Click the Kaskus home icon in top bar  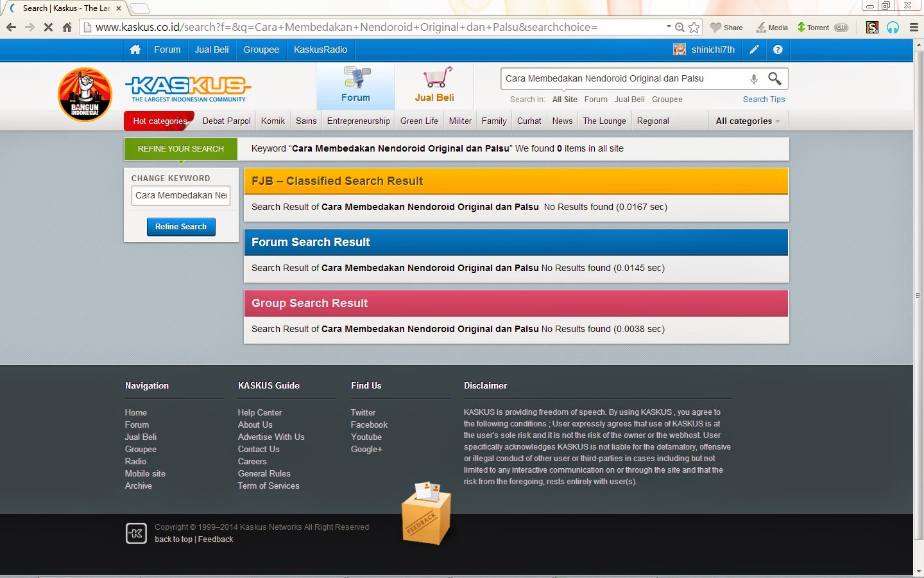tap(135, 49)
